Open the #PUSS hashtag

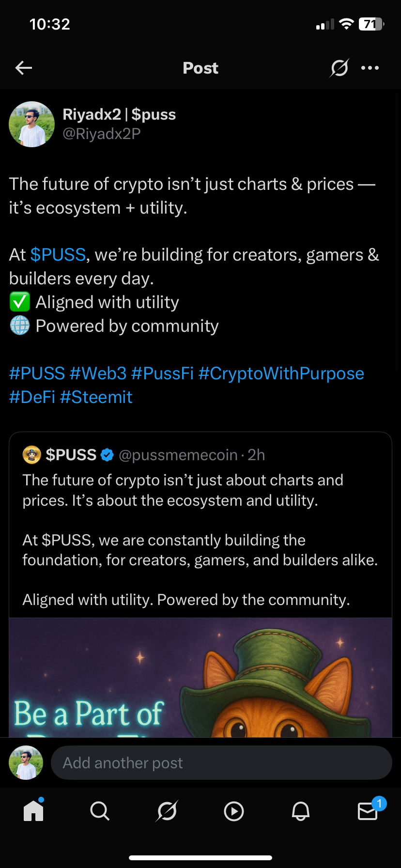37,373
